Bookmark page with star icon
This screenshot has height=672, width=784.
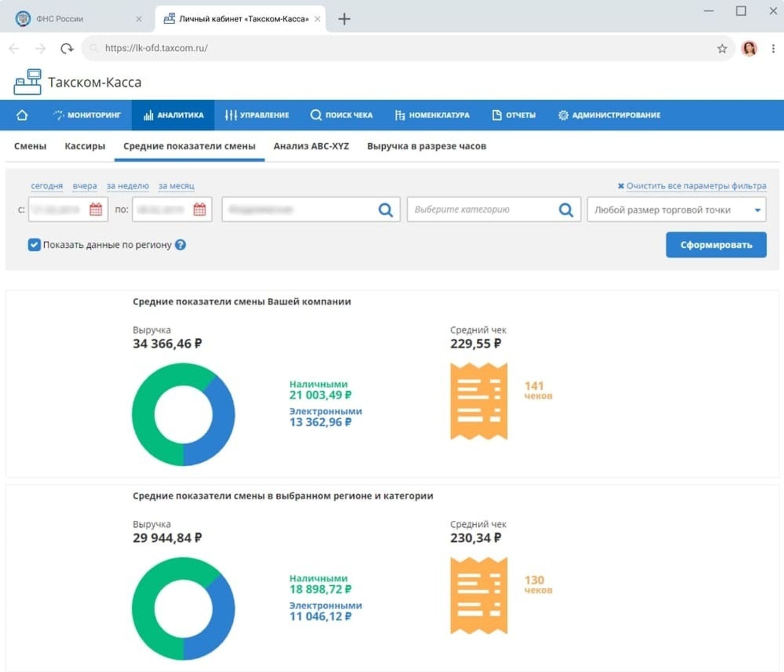(722, 48)
